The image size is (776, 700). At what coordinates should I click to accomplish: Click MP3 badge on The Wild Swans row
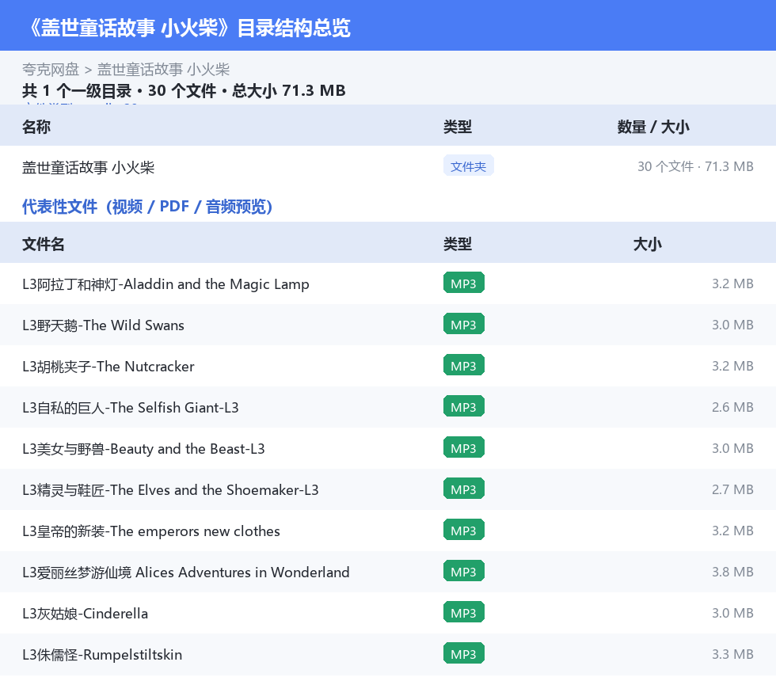pyautogui.click(x=464, y=324)
